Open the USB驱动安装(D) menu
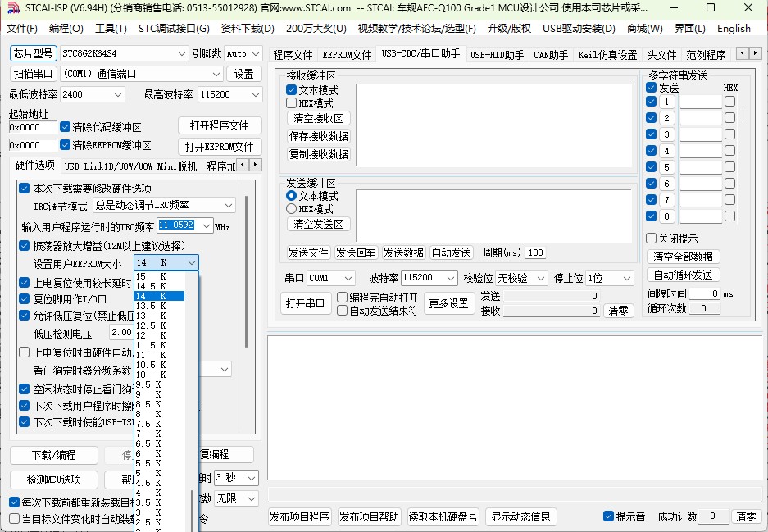 (x=579, y=29)
